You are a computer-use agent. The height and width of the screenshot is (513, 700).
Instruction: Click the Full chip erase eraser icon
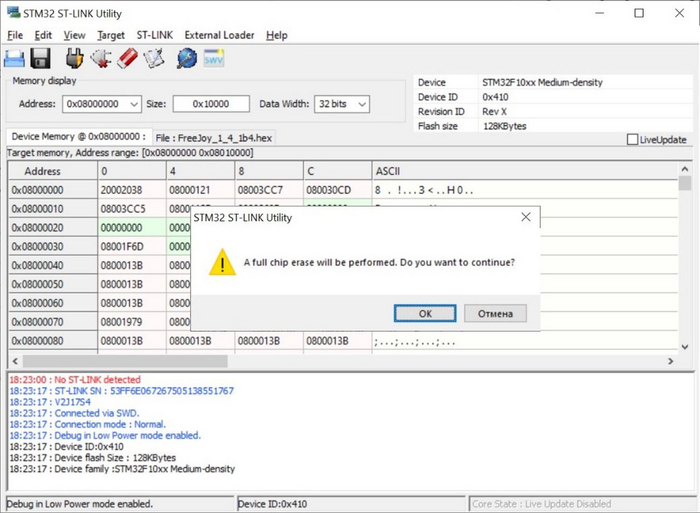pos(126,59)
